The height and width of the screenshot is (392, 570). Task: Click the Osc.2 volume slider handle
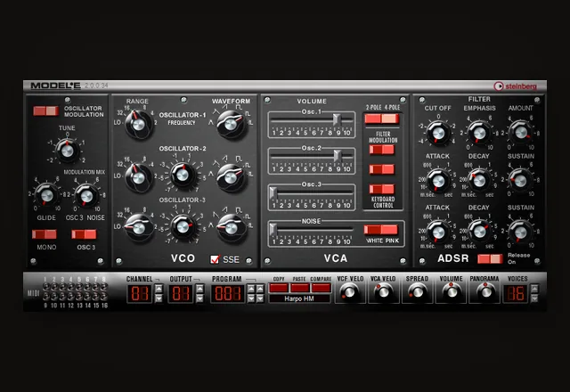pyautogui.click(x=338, y=156)
